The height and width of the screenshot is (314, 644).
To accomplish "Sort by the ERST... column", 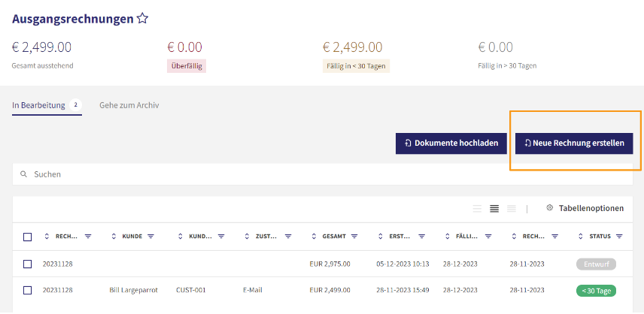I will (381, 237).
